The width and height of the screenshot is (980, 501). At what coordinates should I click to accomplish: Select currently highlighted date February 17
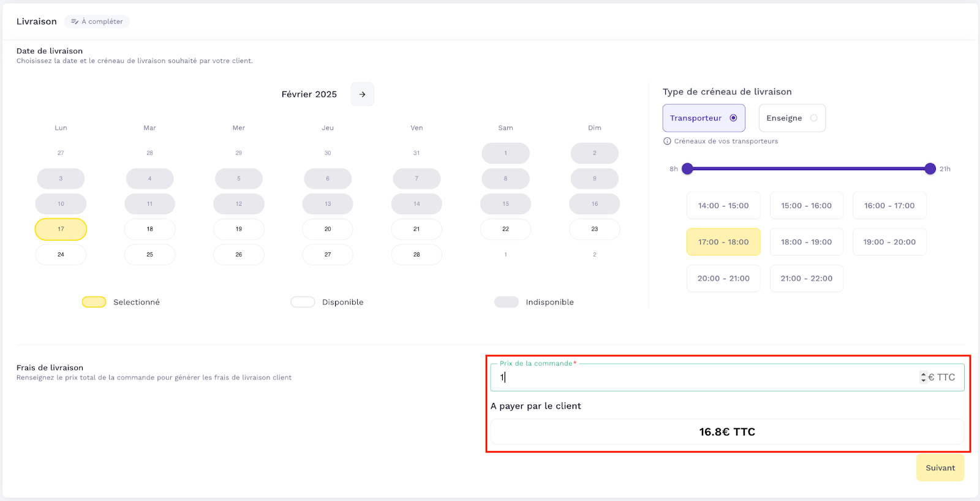61,229
